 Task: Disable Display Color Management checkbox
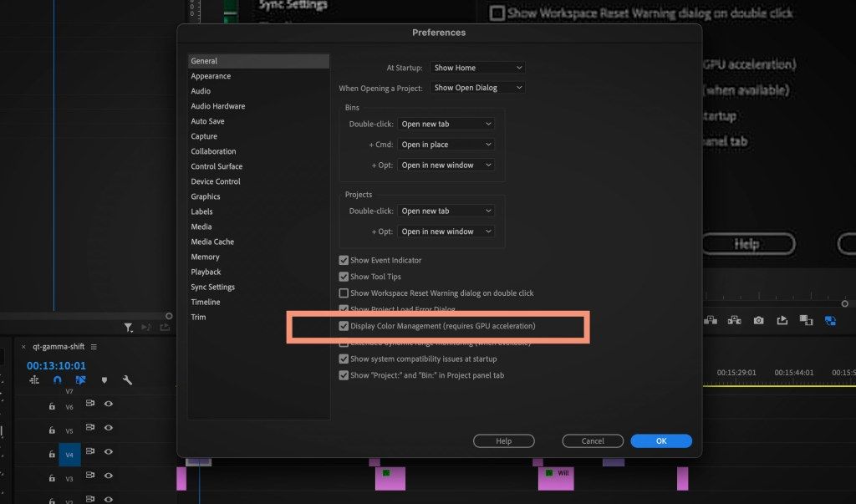(x=344, y=325)
